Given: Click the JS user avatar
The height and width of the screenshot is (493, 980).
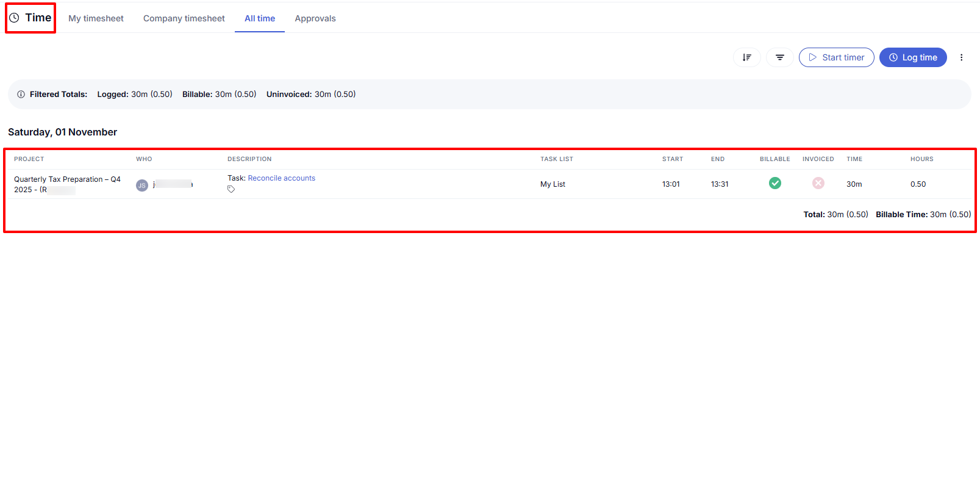Looking at the screenshot, I should point(142,185).
